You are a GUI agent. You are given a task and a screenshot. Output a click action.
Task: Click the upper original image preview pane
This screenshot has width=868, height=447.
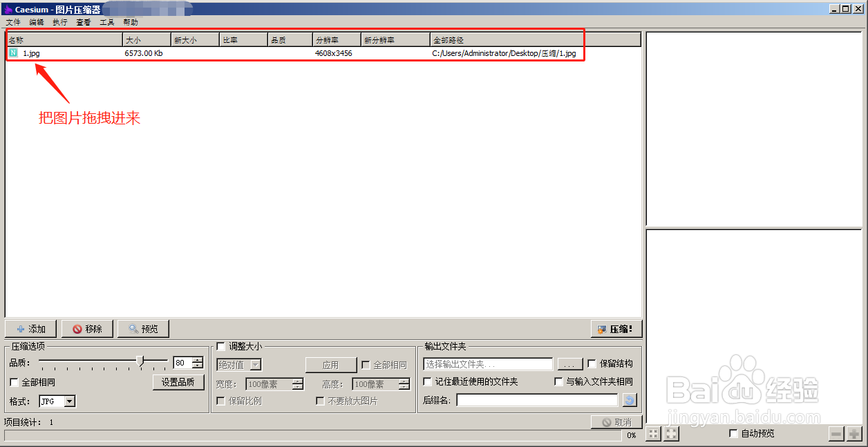(x=754, y=129)
